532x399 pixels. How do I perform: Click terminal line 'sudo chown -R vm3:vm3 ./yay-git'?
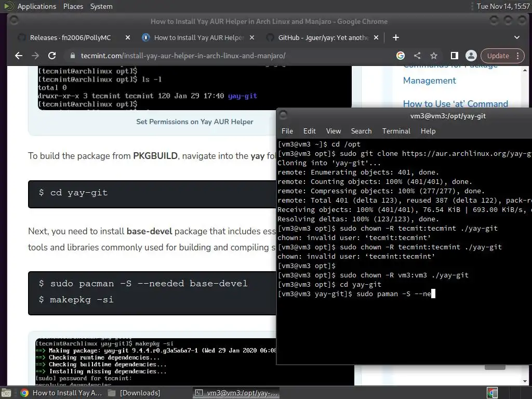[373, 275]
